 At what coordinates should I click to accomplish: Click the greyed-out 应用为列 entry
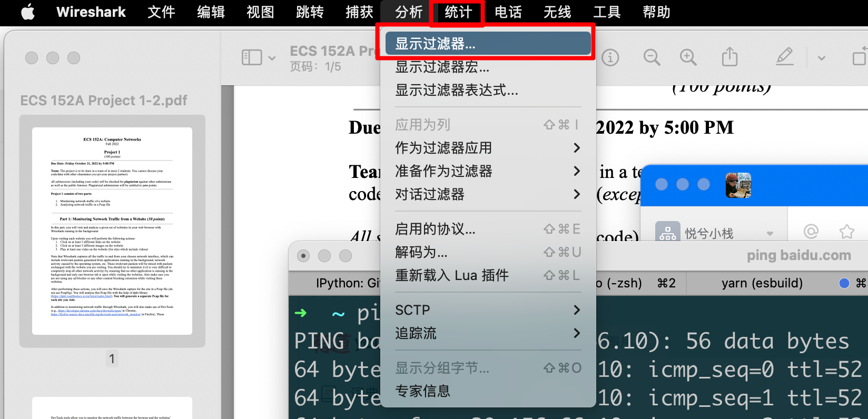[x=488, y=125]
